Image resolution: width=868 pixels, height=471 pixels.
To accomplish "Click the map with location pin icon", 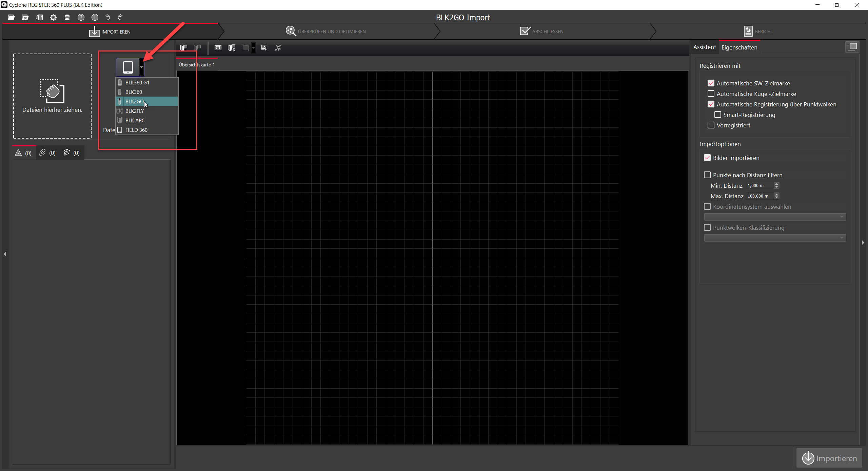I will click(x=232, y=48).
